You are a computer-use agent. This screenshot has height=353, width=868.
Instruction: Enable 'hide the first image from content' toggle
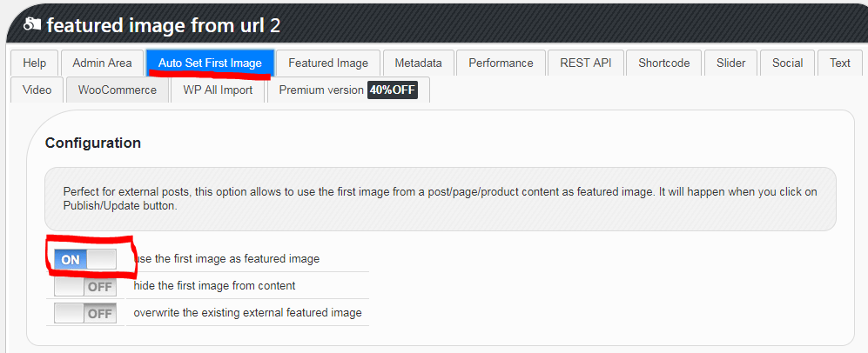85,286
